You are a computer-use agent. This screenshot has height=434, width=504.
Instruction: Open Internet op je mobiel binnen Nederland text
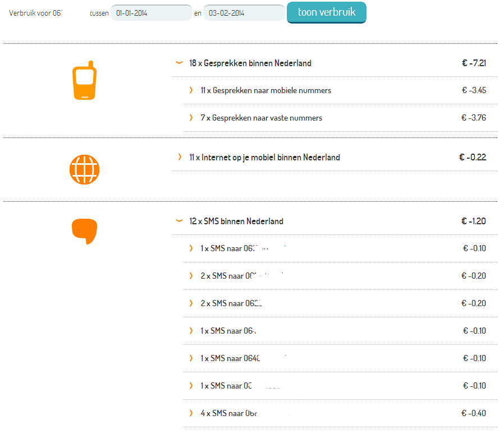[264, 158]
